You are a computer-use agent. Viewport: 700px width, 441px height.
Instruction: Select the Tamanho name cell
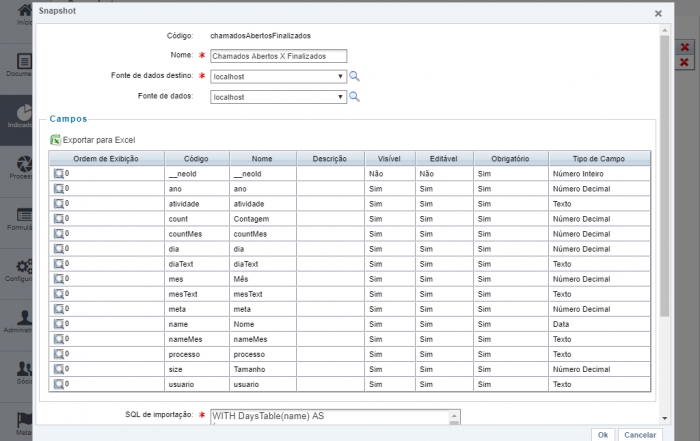click(x=263, y=369)
